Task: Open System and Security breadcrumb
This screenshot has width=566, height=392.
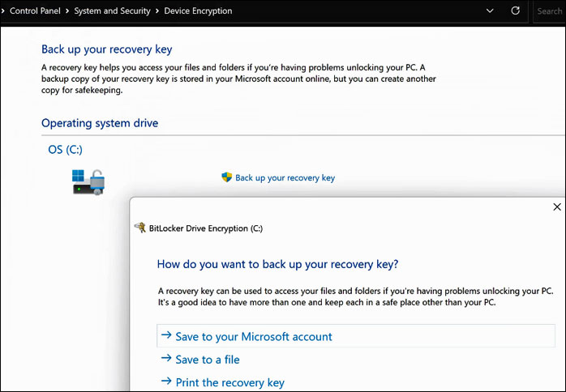Action: (112, 11)
